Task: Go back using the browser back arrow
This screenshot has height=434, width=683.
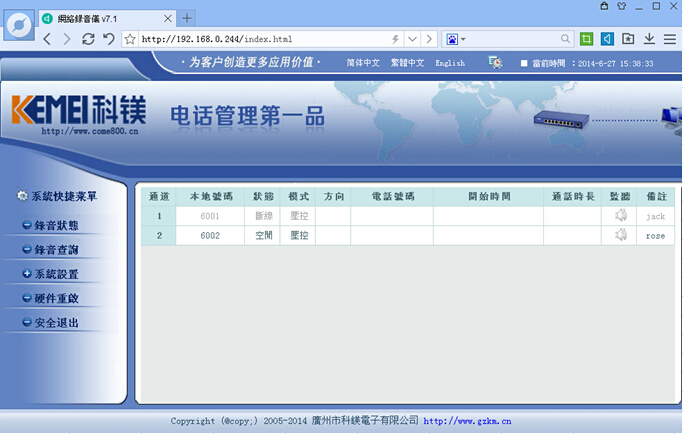Action: pyautogui.click(x=47, y=39)
